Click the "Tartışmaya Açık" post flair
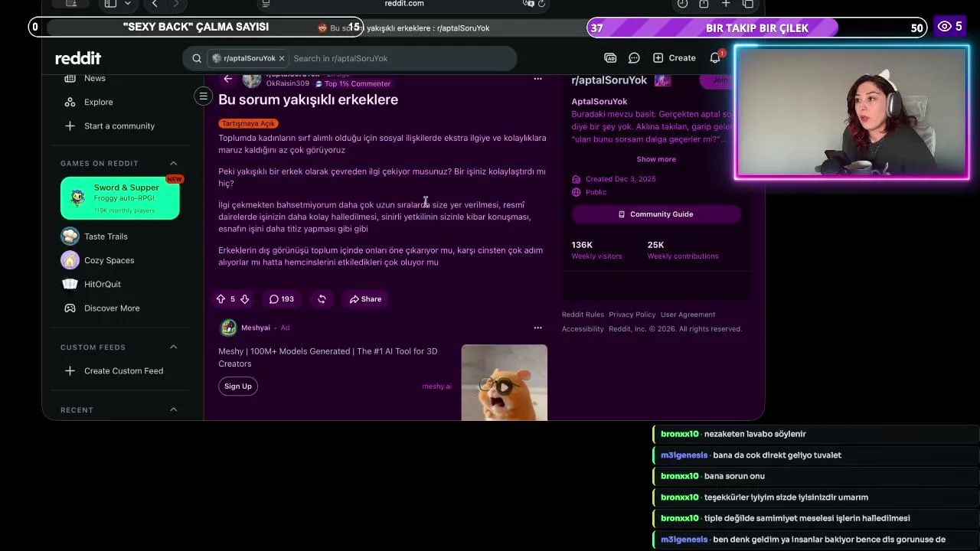The image size is (980, 551). [x=248, y=123]
